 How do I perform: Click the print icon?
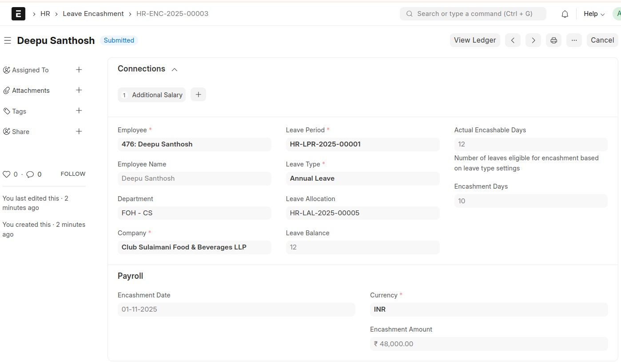click(x=553, y=40)
